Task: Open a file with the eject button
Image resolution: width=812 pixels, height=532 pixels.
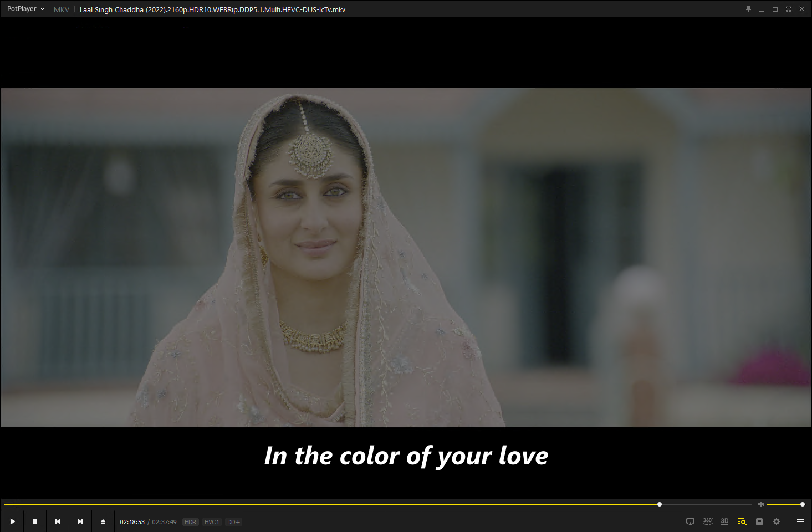Action: 103,521
